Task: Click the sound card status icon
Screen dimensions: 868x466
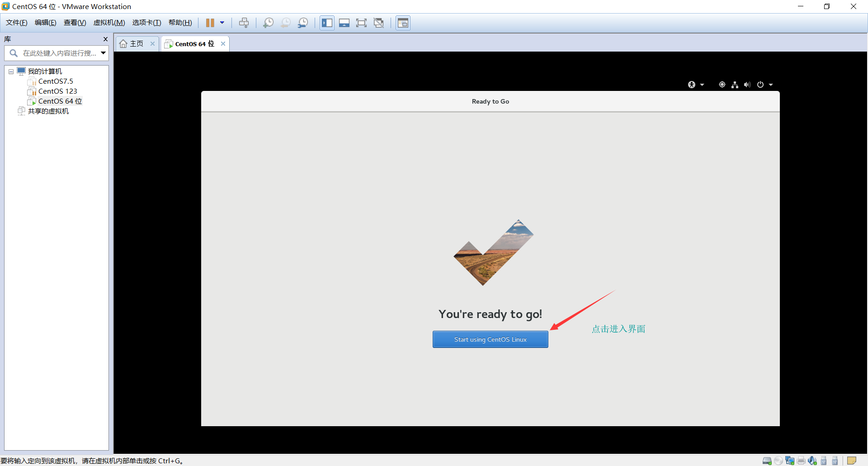Action: click(x=812, y=461)
